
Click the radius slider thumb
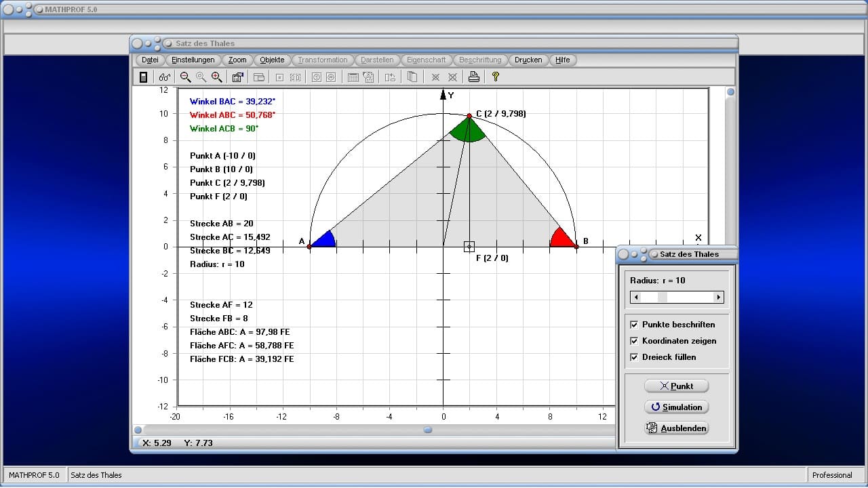coord(663,297)
